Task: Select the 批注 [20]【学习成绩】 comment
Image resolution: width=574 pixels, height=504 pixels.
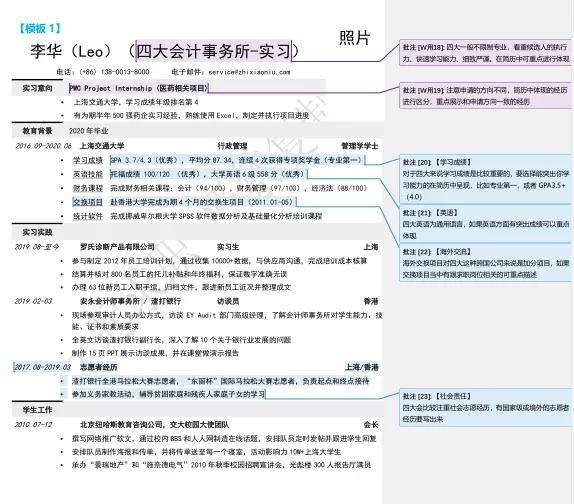Action: [486, 179]
